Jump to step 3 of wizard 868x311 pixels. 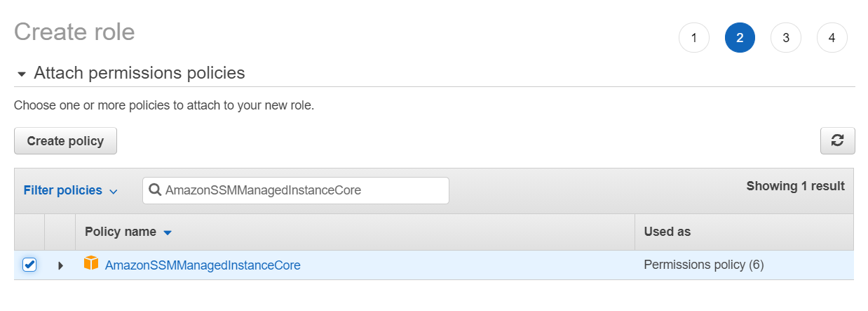pyautogui.click(x=786, y=38)
